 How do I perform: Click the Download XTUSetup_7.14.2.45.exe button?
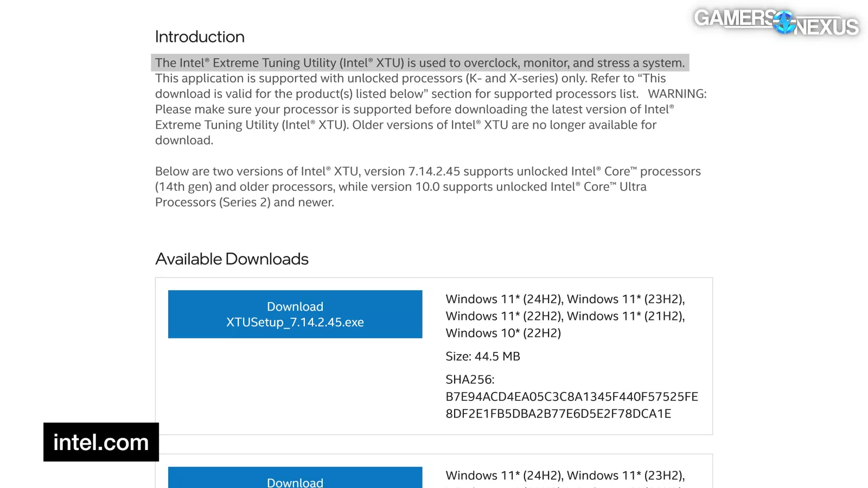tap(295, 314)
